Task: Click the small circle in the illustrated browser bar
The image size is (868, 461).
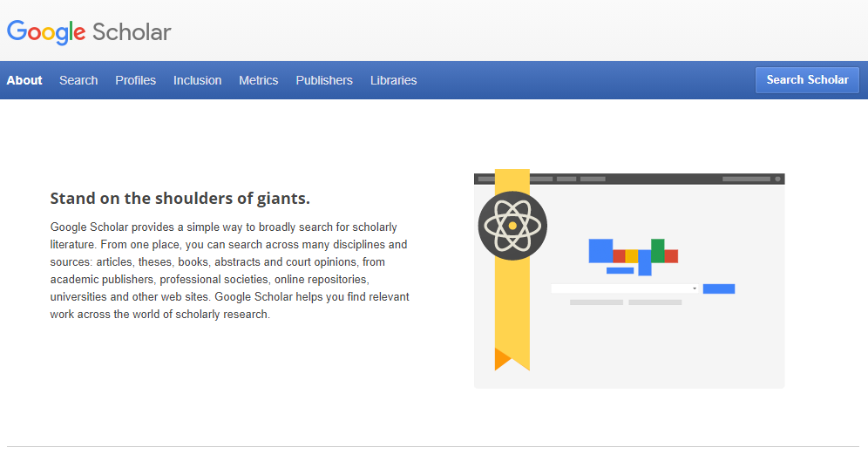Action: [777, 179]
